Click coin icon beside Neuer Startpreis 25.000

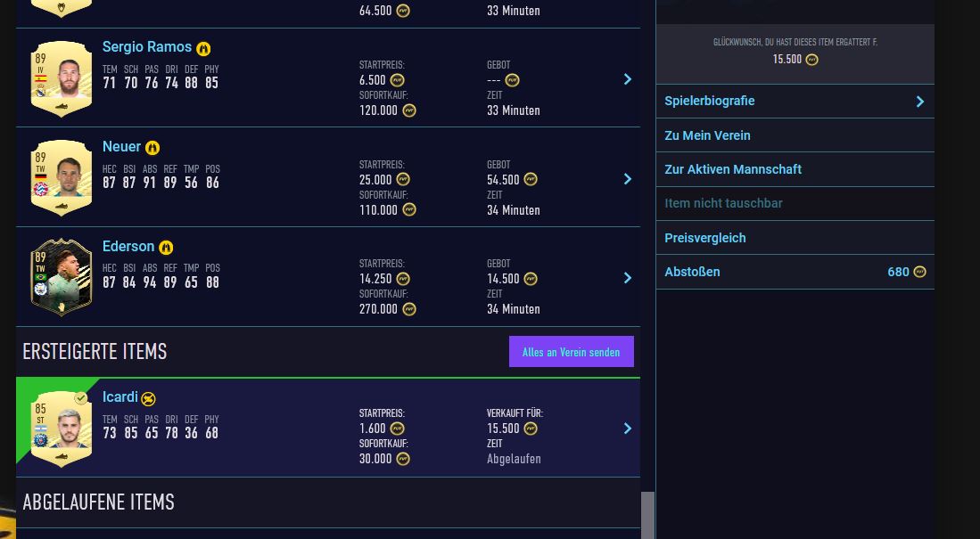tap(403, 180)
